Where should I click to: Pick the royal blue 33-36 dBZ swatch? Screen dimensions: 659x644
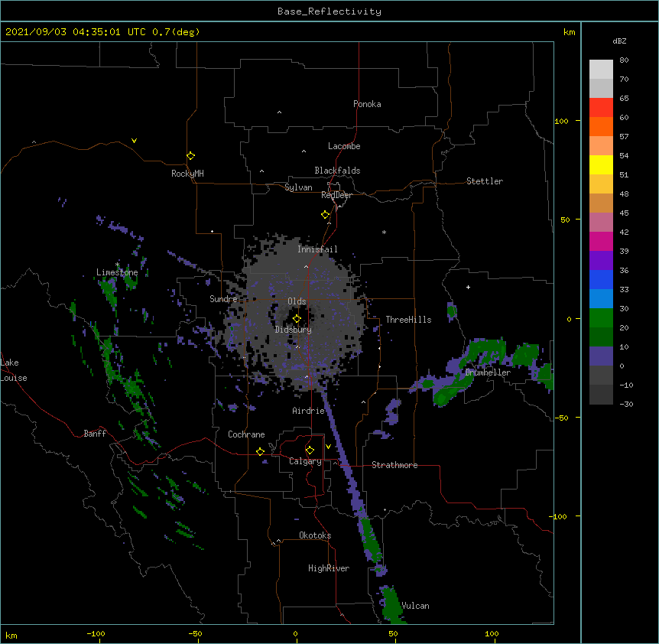[x=601, y=279]
